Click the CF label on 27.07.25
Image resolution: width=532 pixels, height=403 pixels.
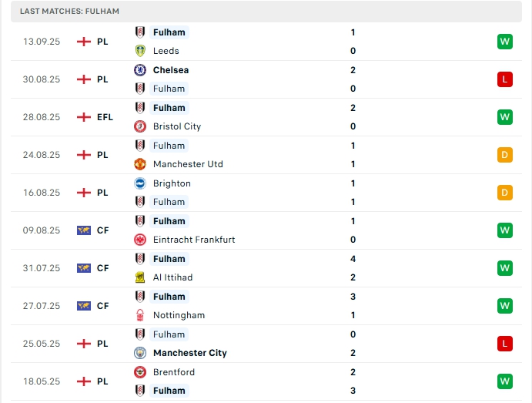(102, 306)
